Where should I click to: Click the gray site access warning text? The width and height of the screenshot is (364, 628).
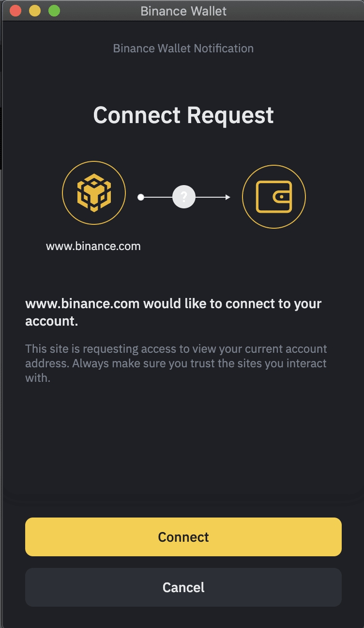(x=176, y=363)
